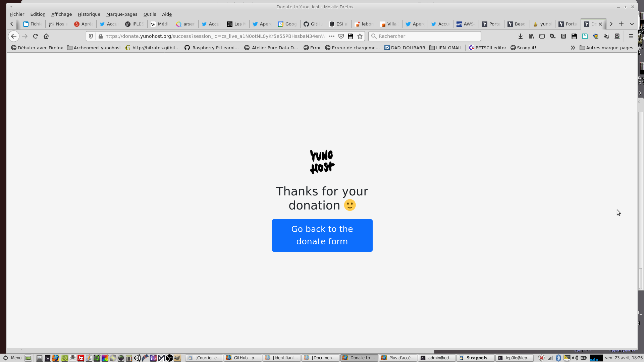Switch to the AWS tab
Screen dimensions: 644x362
[x=466, y=24]
